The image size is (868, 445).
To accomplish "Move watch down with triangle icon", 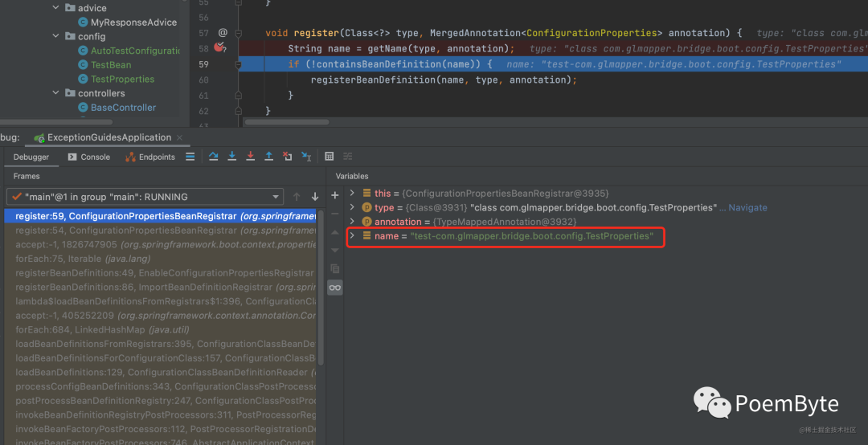I will click(x=335, y=250).
